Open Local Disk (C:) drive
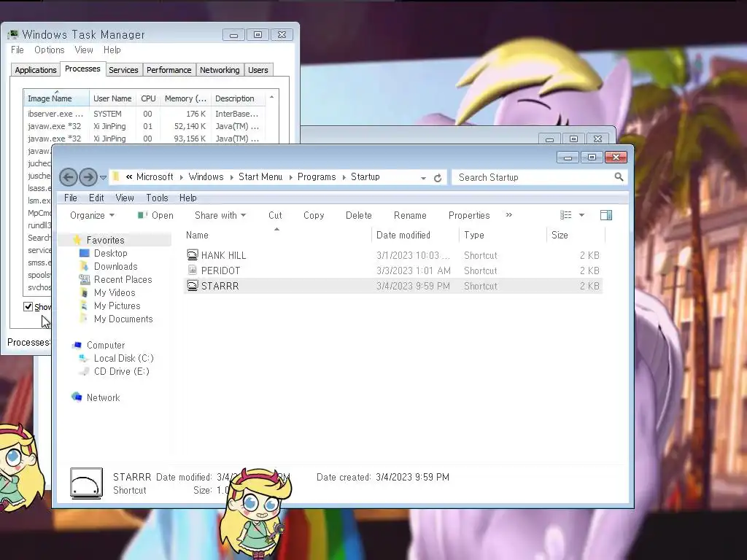The image size is (747, 560). pyautogui.click(x=123, y=358)
